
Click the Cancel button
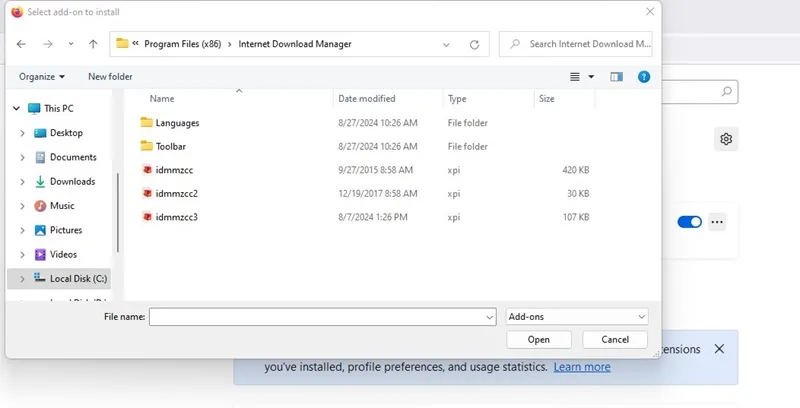click(615, 340)
